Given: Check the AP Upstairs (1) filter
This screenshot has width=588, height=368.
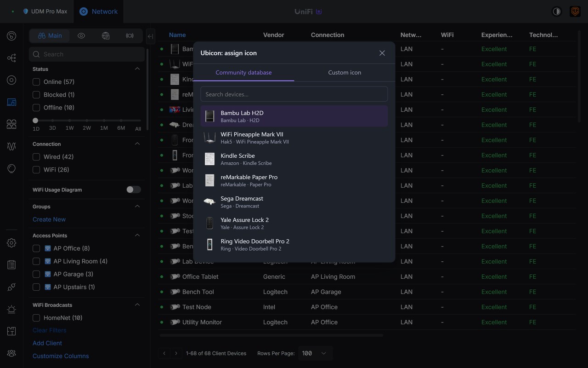Looking at the screenshot, I should pos(36,287).
